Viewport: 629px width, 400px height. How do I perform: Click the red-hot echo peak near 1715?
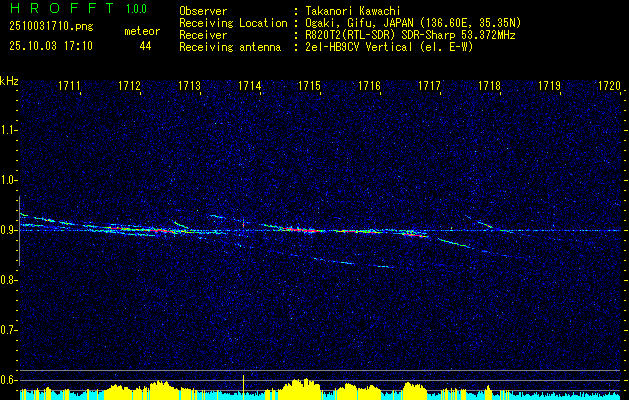tap(303, 230)
